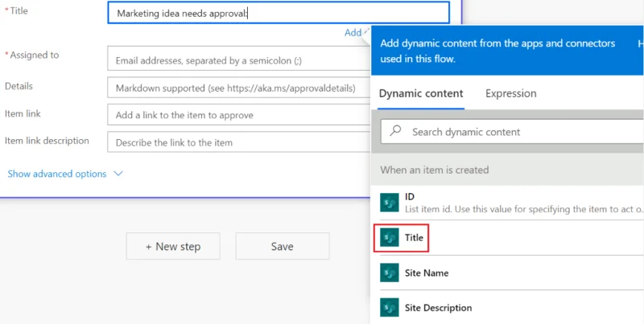644x324 pixels.
Task: Click the SharePoint icon beside ID
Action: pos(390,202)
